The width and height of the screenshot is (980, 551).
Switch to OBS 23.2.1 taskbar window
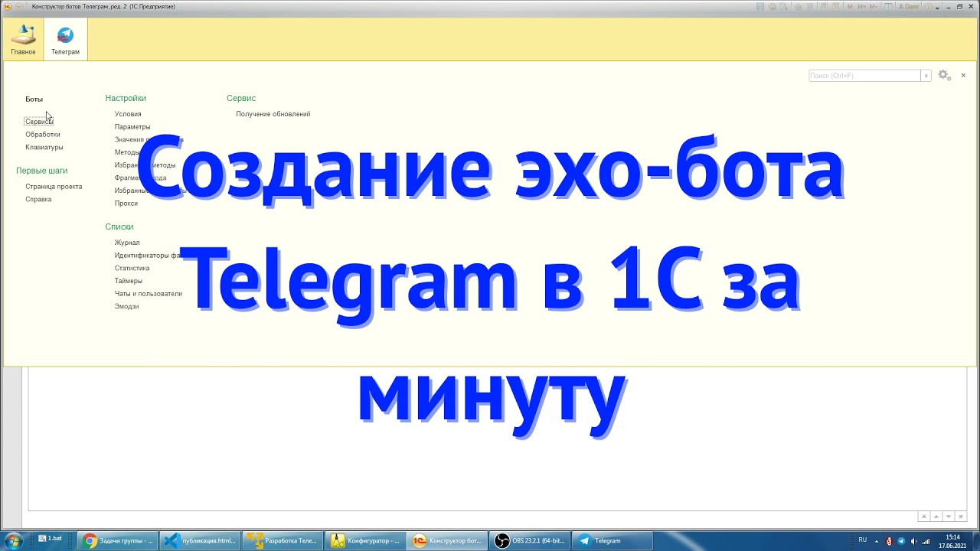click(530, 541)
